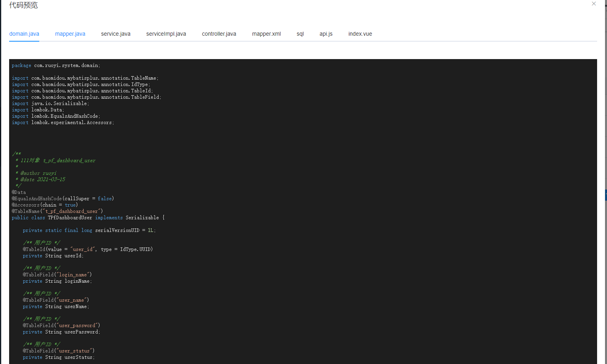607x364 pixels.
Task: Click the 'private String userName;' line
Action: 56,307
